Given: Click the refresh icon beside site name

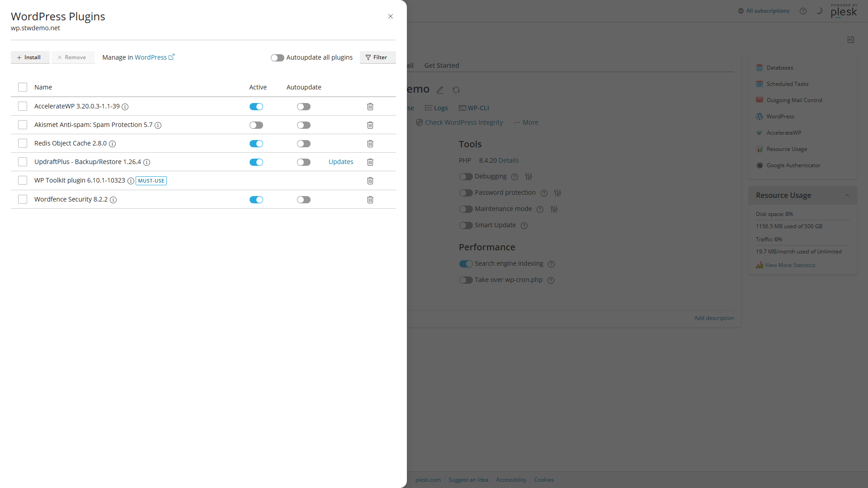Looking at the screenshot, I should [456, 90].
